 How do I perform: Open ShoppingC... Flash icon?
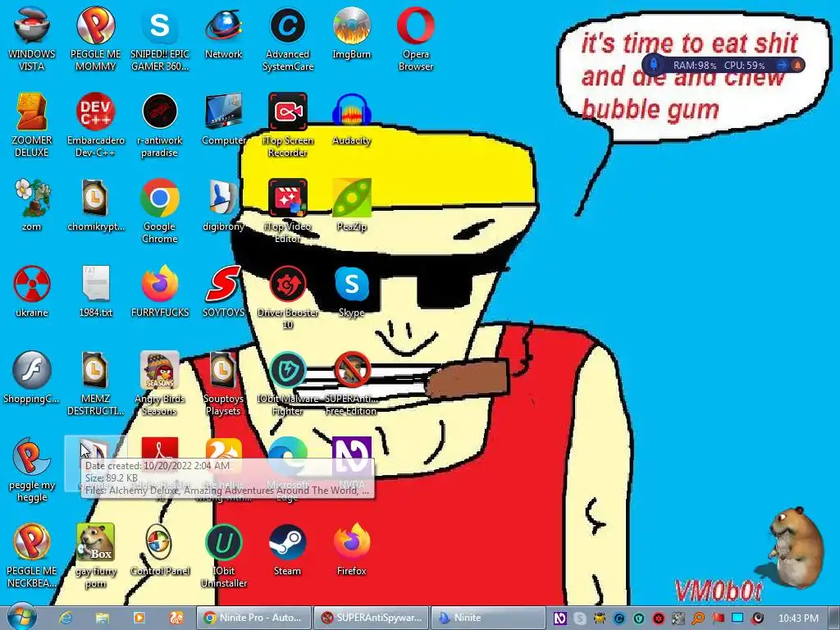[32, 378]
